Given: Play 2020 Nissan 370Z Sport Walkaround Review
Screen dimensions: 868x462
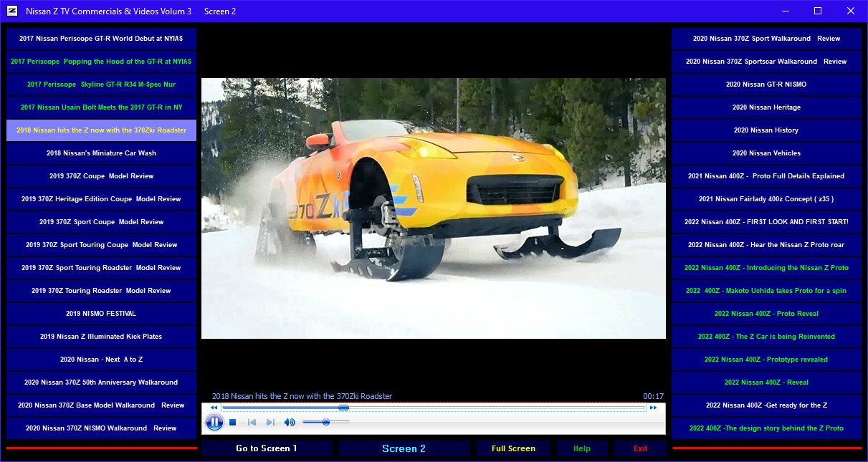Looking at the screenshot, I should (x=766, y=39).
